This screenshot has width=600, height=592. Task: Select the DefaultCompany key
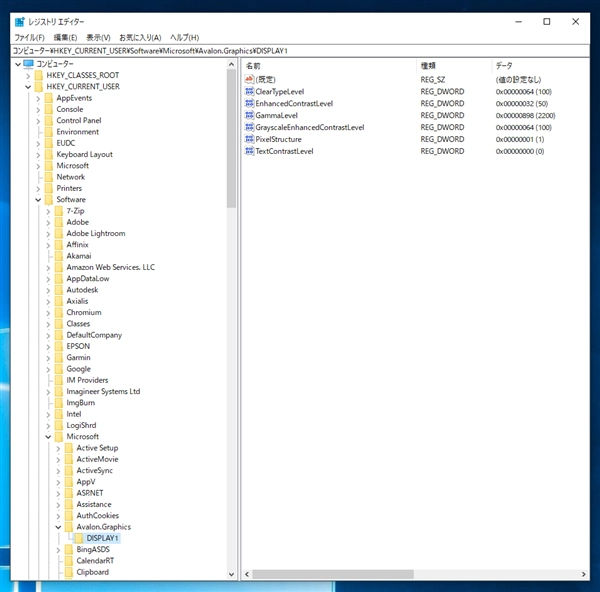(x=94, y=335)
